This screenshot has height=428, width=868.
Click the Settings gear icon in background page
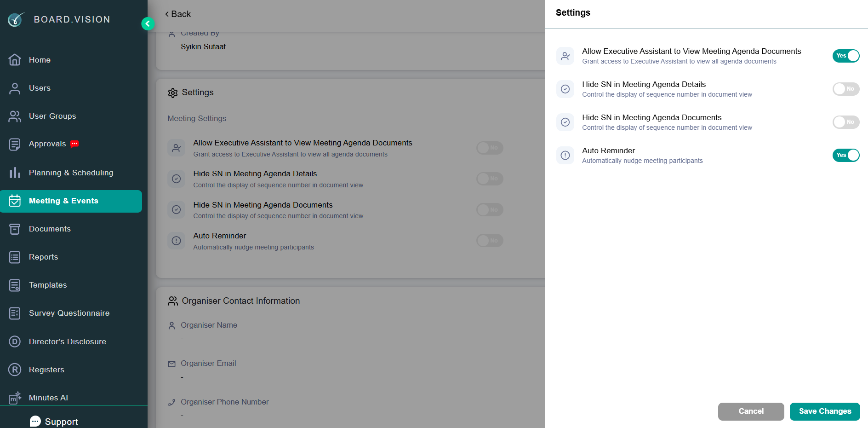tap(173, 93)
